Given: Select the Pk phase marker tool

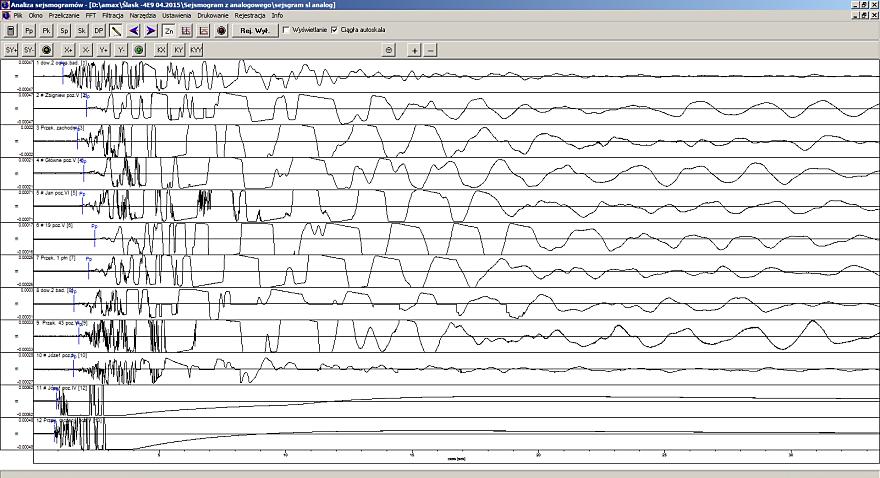Looking at the screenshot, I should (47, 30).
